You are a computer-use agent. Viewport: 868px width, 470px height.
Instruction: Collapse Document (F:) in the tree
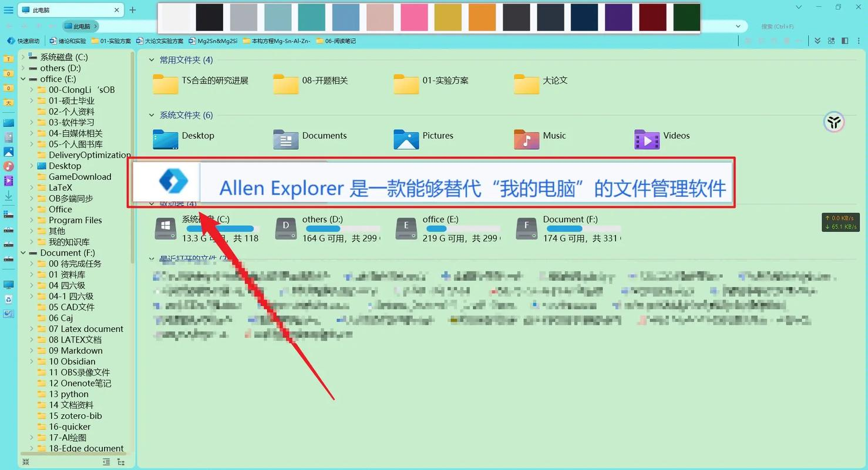click(x=23, y=253)
